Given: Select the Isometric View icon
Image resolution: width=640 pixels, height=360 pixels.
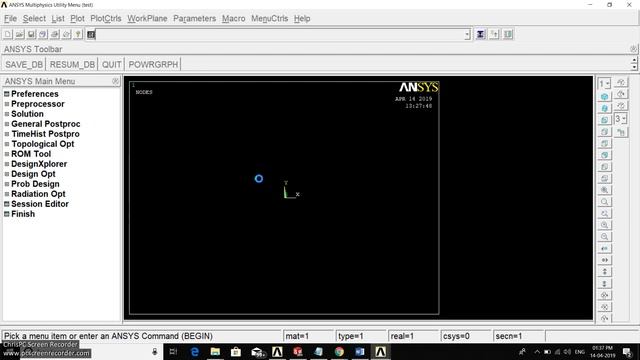Looking at the screenshot, I should (x=604, y=97).
